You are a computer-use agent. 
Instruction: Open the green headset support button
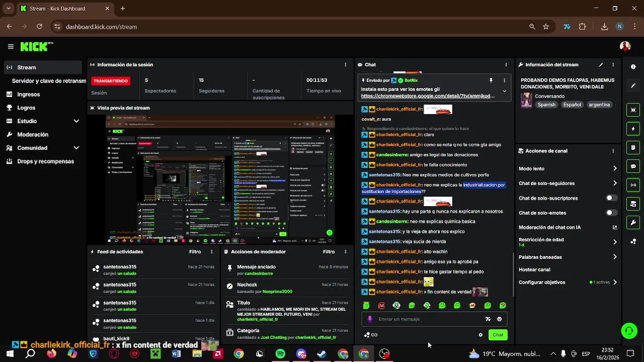tap(629, 330)
